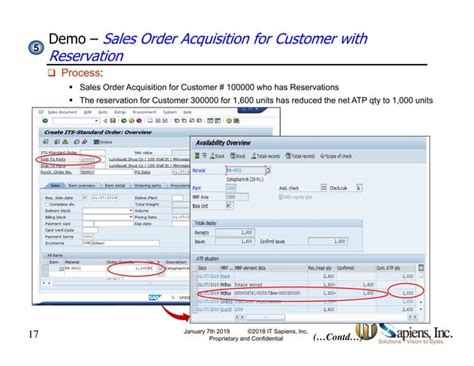Toggle the With reqmts qtys checkbox
Viewport: 474px width, 366px height.
(281, 197)
